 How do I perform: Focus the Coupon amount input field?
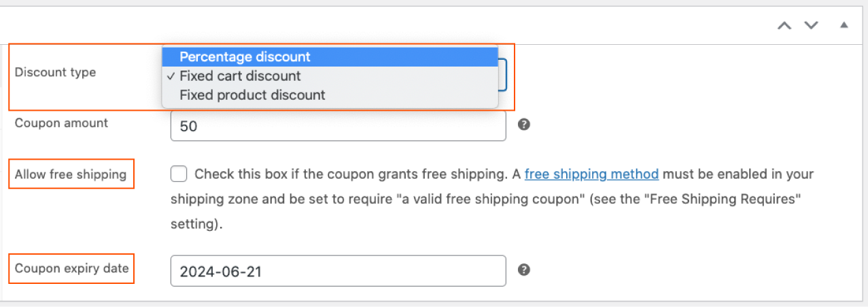click(338, 126)
